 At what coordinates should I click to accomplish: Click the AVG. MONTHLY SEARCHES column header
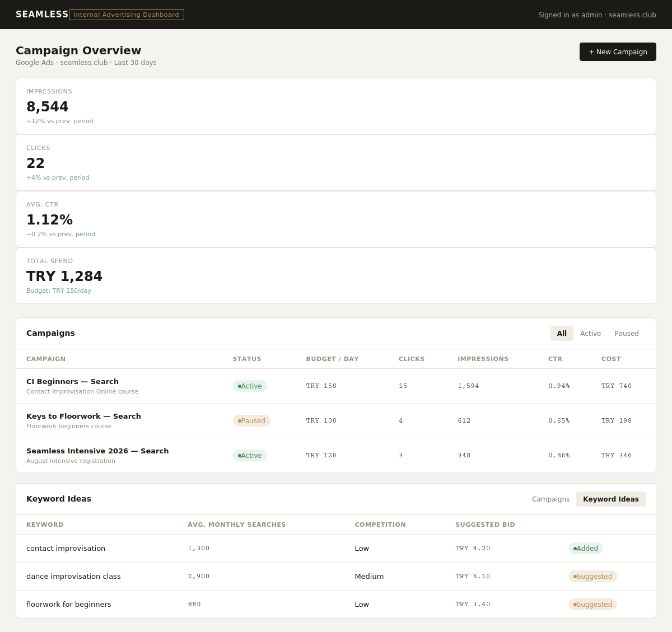click(x=237, y=525)
